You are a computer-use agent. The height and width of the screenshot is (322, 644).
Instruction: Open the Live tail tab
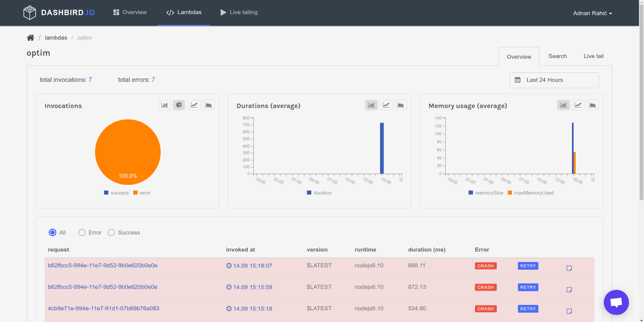click(x=593, y=56)
